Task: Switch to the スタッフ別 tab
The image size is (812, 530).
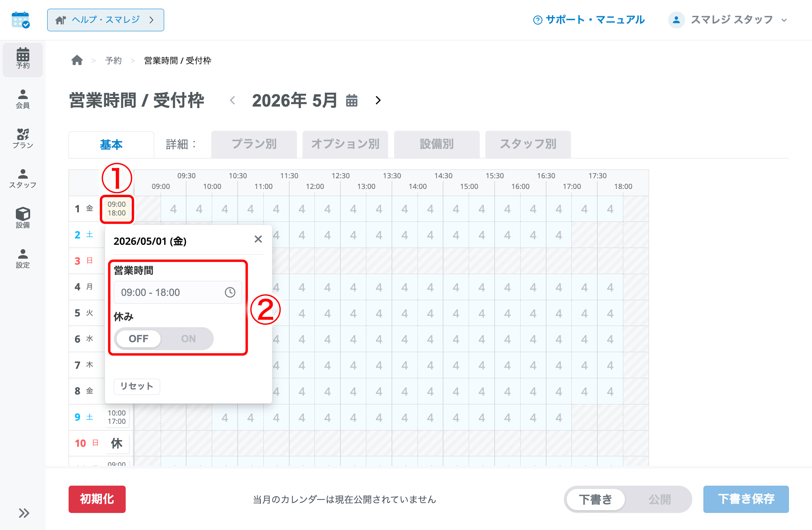Action: pos(528,144)
